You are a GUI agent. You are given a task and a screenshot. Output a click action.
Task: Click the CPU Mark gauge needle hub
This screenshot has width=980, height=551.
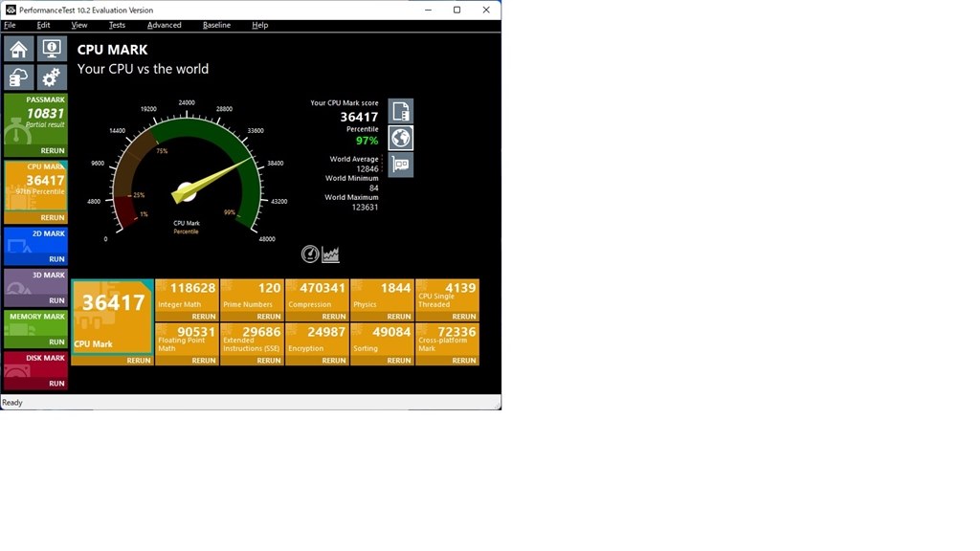(187, 191)
